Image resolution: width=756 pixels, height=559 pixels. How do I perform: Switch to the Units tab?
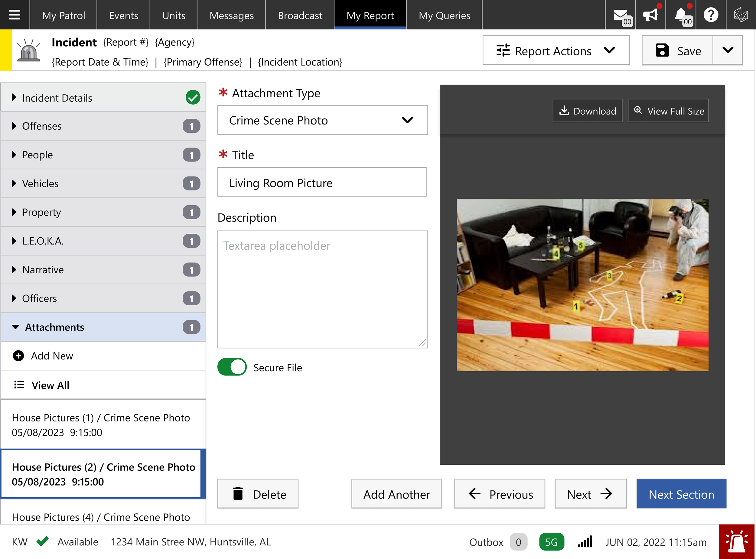pyautogui.click(x=174, y=15)
